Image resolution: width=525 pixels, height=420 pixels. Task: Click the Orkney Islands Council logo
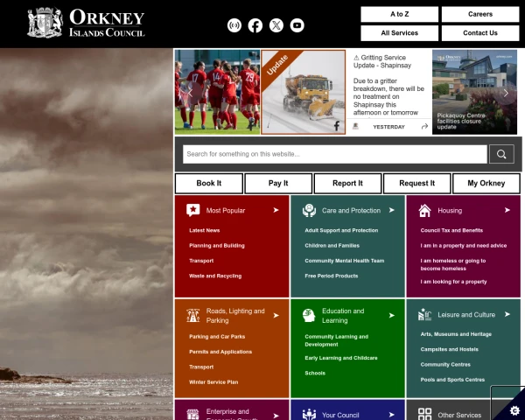[86, 23]
